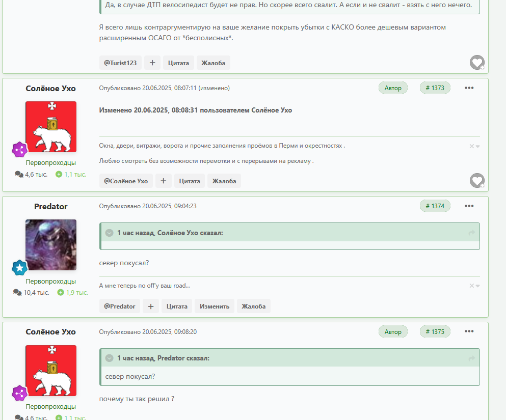Click text "почему ты так решил ?"
The height and width of the screenshot is (420, 506).
coord(137,399)
